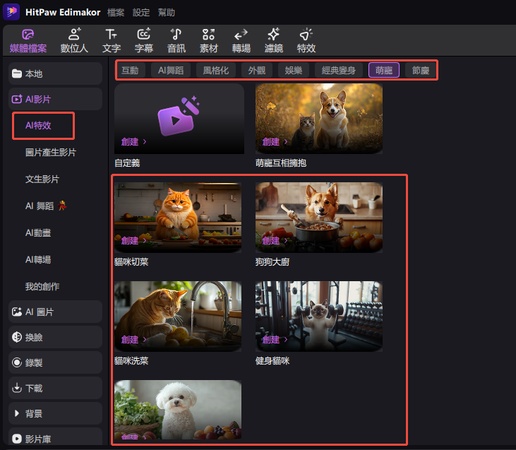Click the 自定義 label

[127, 163]
